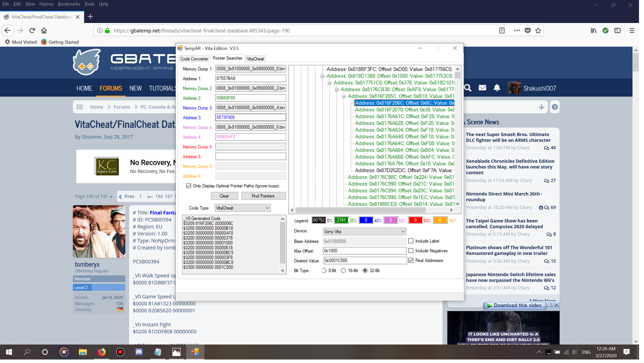Click the red 80% legend swatch

[x=415, y=220]
